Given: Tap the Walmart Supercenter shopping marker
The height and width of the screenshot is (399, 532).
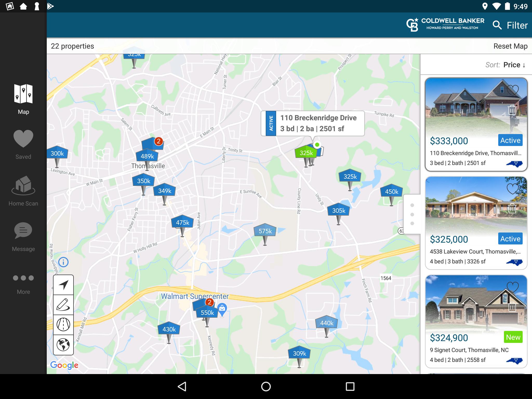Looking at the screenshot, I should (222, 309).
